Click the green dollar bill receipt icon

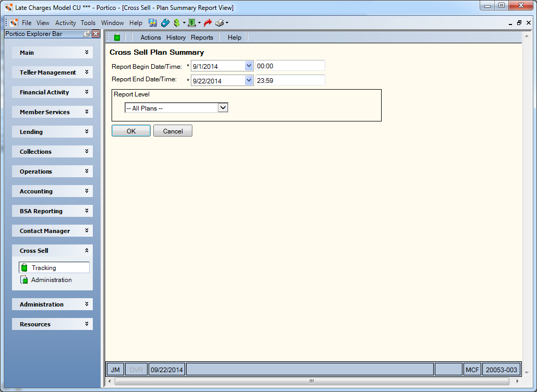pos(192,23)
